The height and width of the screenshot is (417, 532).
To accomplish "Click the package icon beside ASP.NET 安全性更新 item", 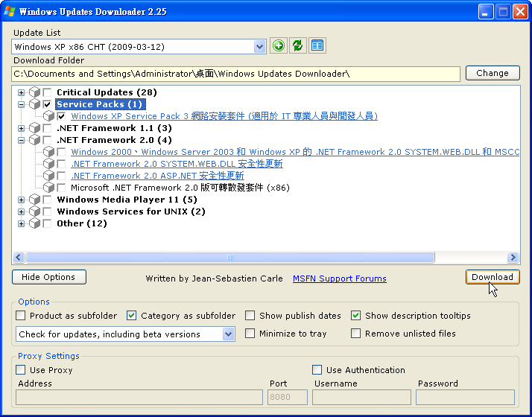I will tap(49, 176).
